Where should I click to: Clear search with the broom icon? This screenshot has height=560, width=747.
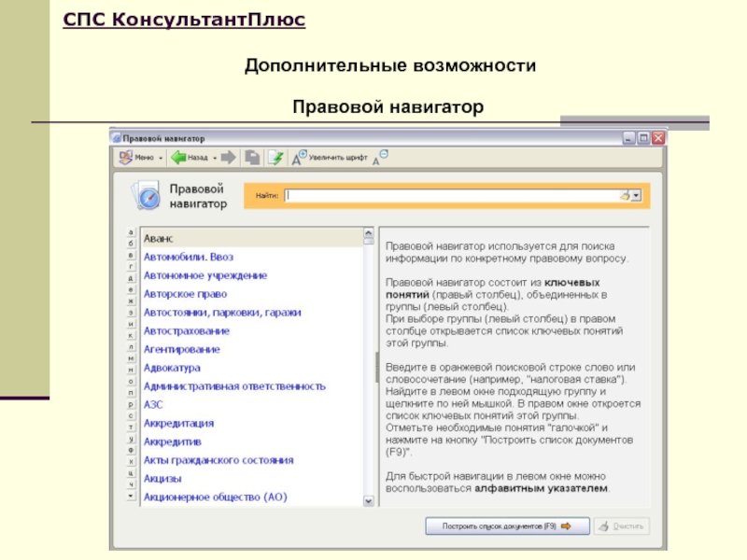pyautogui.click(x=625, y=195)
